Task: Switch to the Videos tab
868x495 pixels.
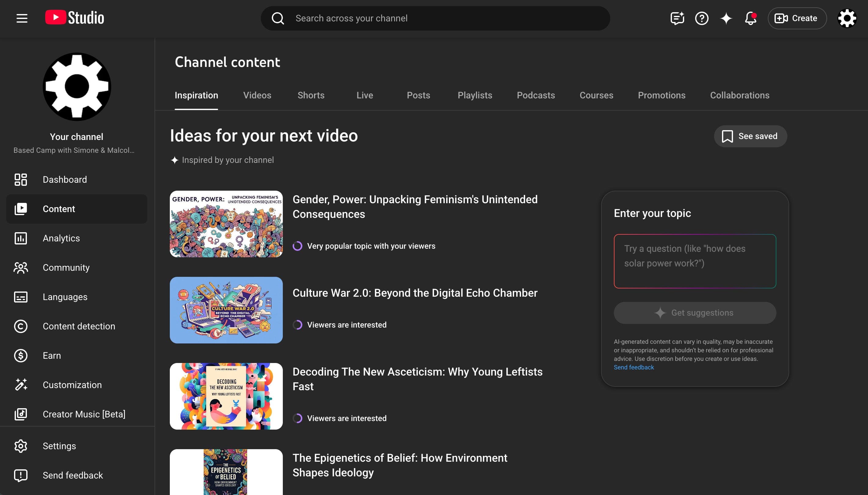Action: pos(257,95)
